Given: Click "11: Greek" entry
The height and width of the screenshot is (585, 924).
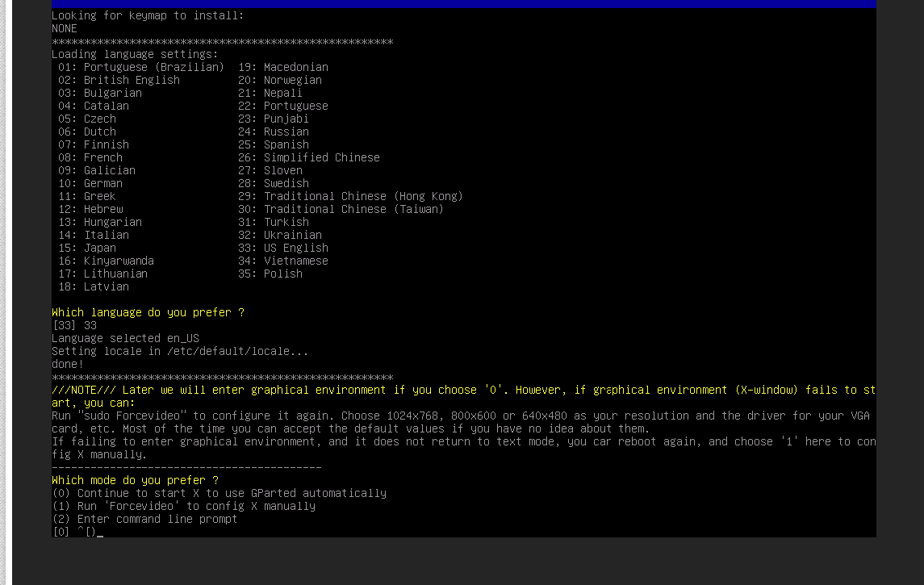Looking at the screenshot, I should click(x=87, y=197).
